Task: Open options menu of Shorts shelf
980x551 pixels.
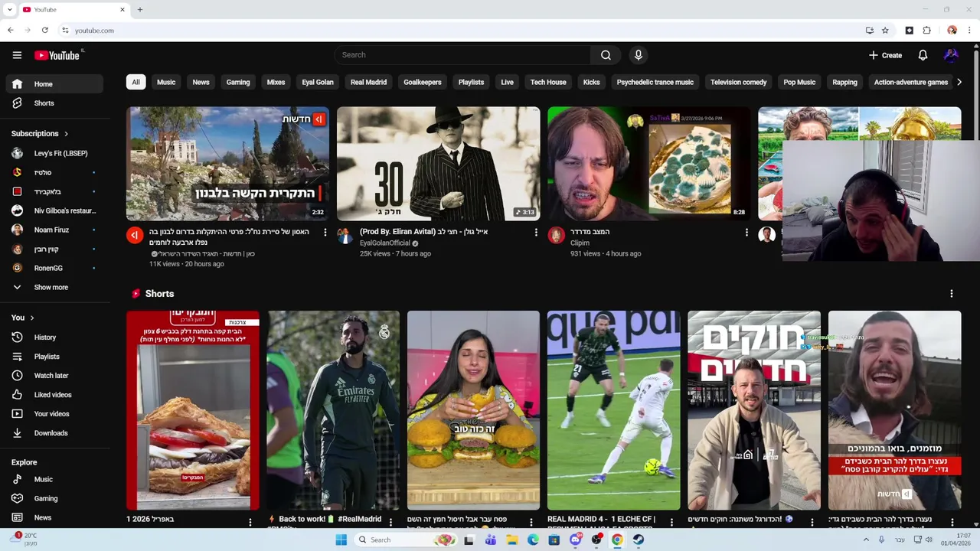Action: (x=952, y=294)
